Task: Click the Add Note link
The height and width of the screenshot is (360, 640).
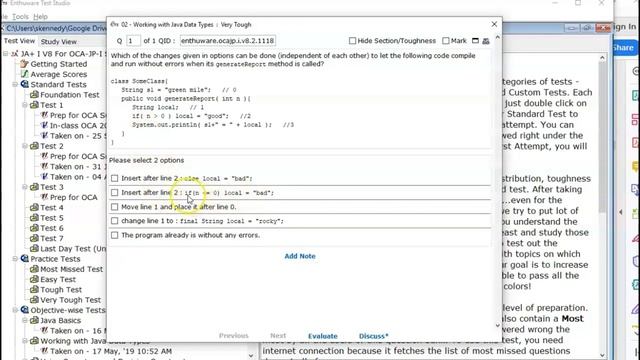Action: (300, 256)
